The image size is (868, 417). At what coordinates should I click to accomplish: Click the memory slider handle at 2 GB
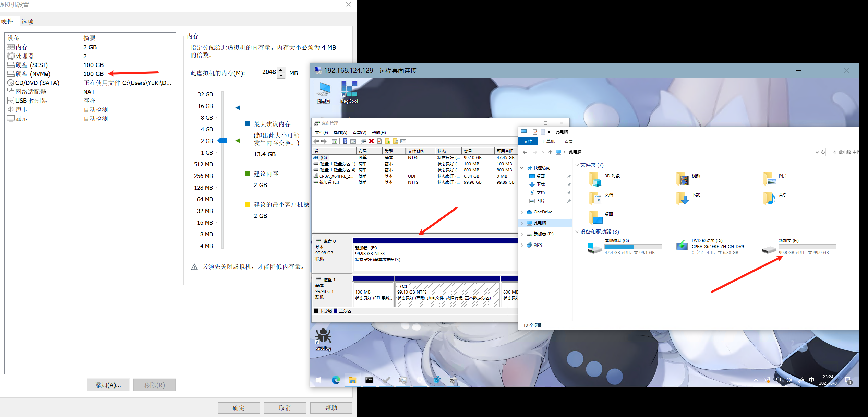(x=222, y=141)
